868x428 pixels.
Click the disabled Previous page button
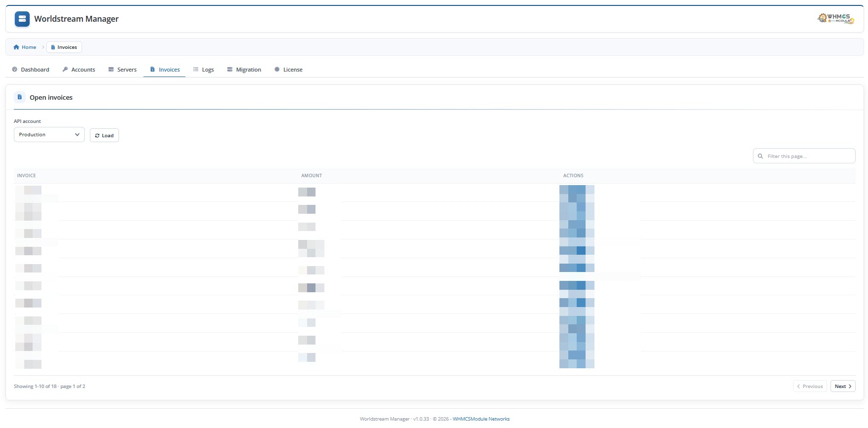[810, 387]
